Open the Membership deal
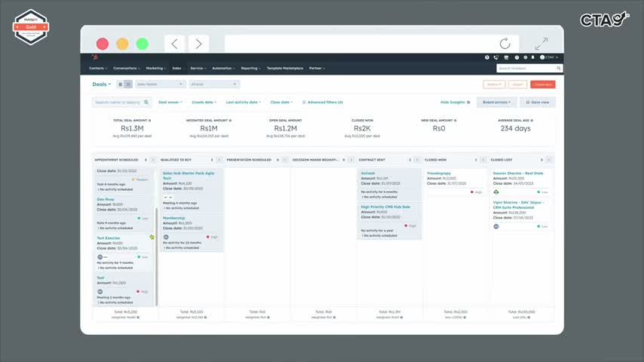Image resolution: width=644 pixels, height=362 pixels. pos(173,218)
